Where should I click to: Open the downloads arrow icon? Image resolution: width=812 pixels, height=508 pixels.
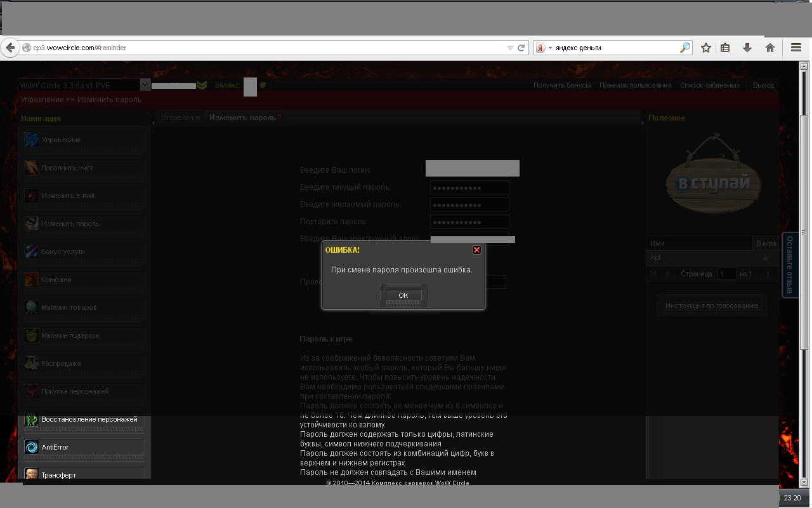click(747, 48)
